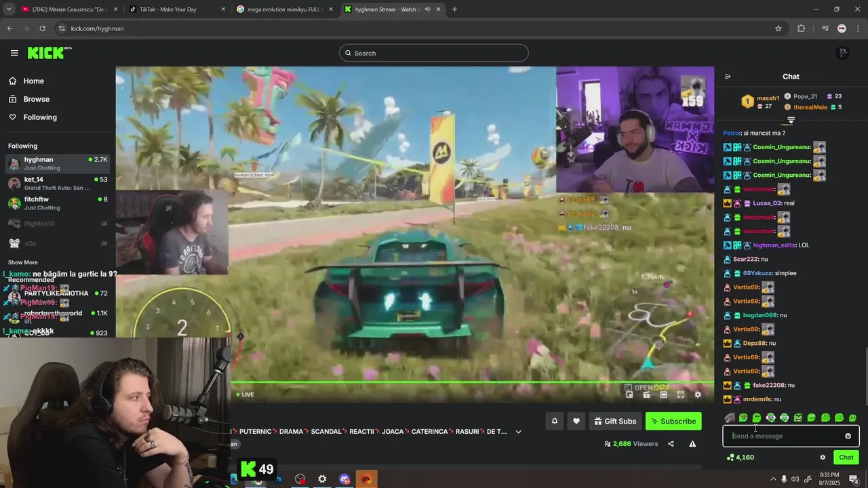Open tab search dropdown arrow
Viewport: 868px width, 488px height.
click(x=9, y=9)
